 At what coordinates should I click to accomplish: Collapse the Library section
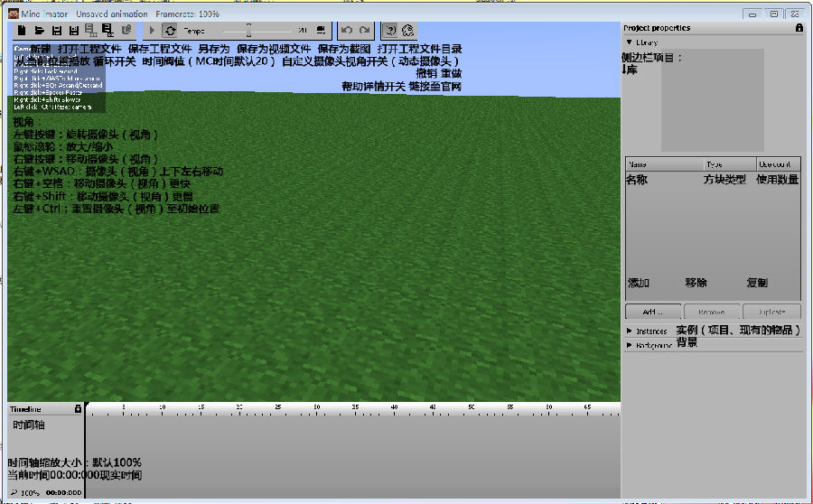[x=629, y=42]
